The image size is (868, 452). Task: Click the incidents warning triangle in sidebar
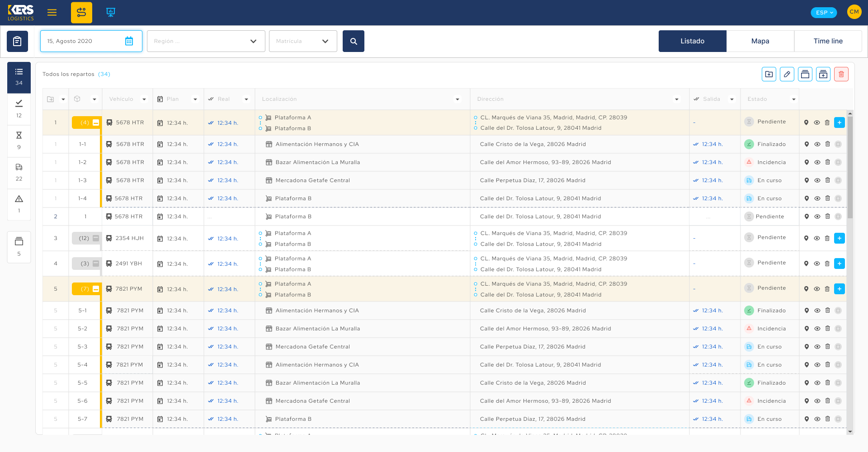tap(19, 199)
